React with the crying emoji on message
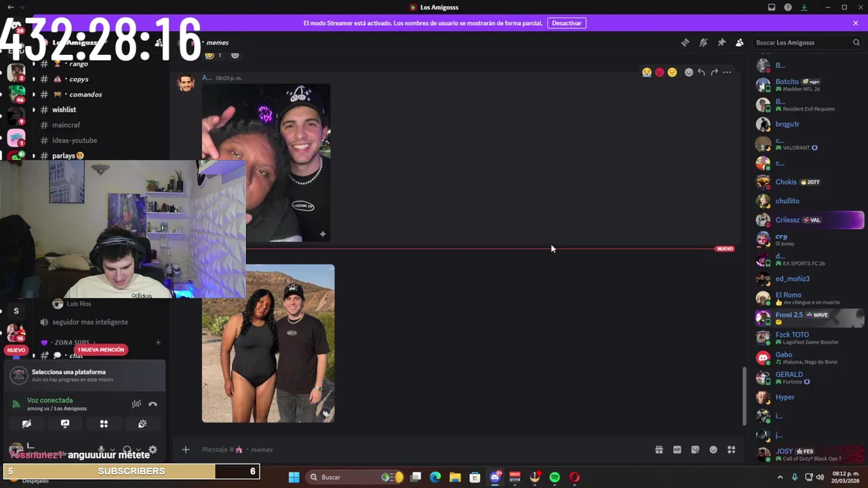Image resolution: width=868 pixels, height=488 pixels. (x=647, y=72)
